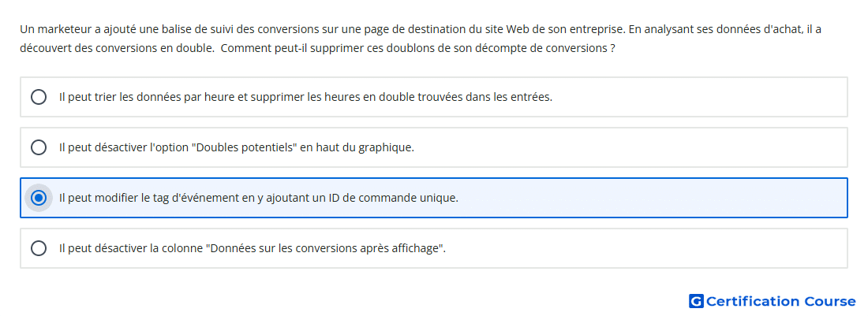Click the Certification Course watermark text
The image size is (868, 316).
pyautogui.click(x=780, y=301)
